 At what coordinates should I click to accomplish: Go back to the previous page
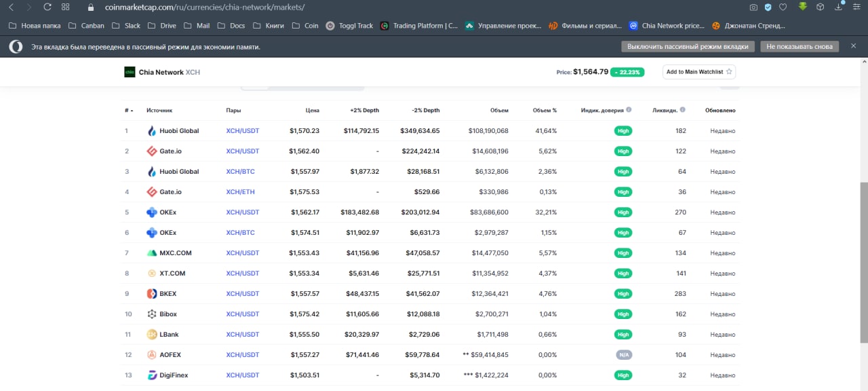(x=11, y=7)
